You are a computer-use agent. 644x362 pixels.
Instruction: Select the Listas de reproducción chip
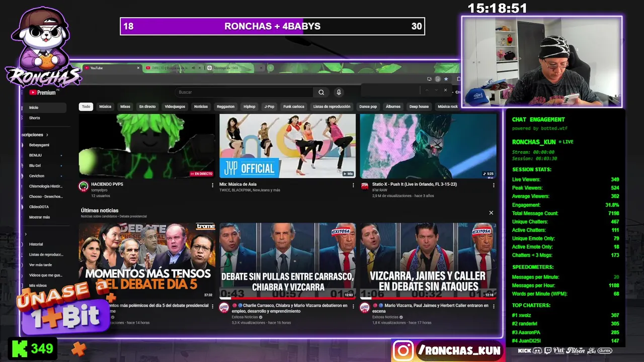[x=332, y=107]
